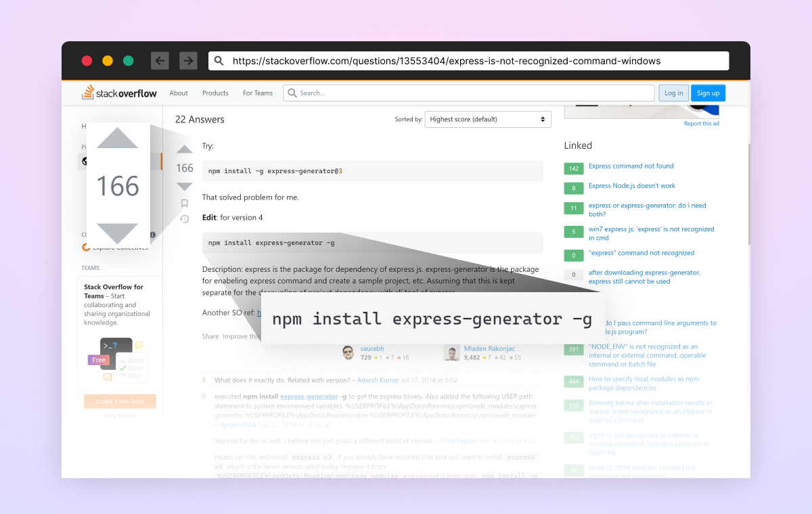Open How to specify local modules as npm link
The width and height of the screenshot is (812, 514).
pyautogui.click(x=644, y=383)
